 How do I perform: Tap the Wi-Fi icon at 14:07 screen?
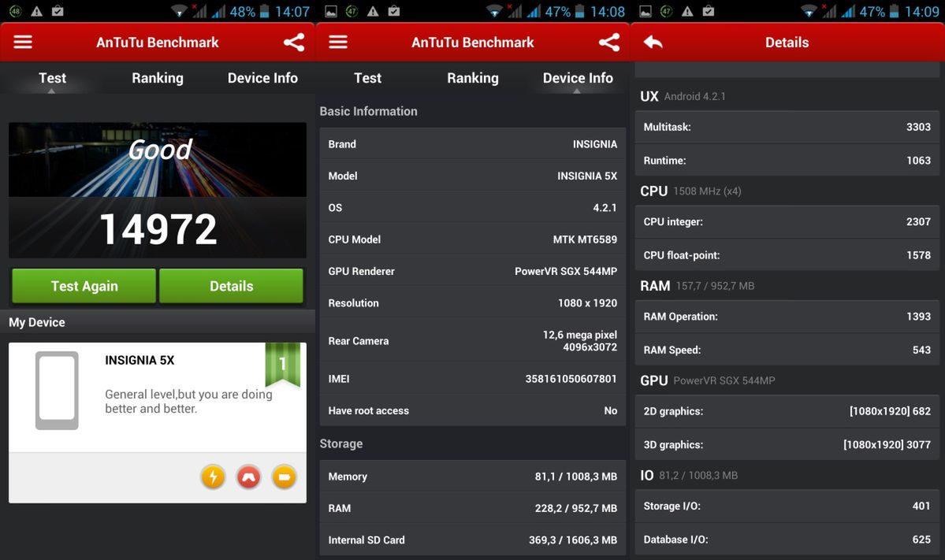(x=178, y=12)
